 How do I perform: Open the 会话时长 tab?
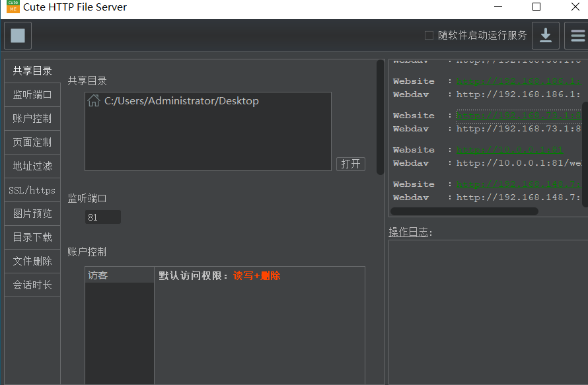click(x=32, y=285)
